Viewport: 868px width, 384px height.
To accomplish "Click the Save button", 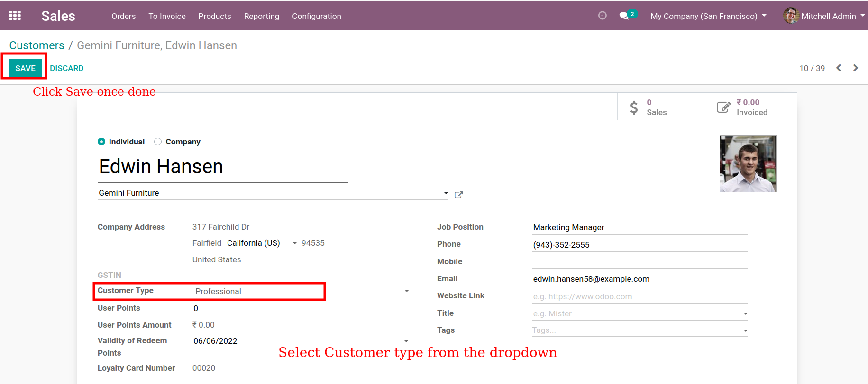I will coord(25,68).
